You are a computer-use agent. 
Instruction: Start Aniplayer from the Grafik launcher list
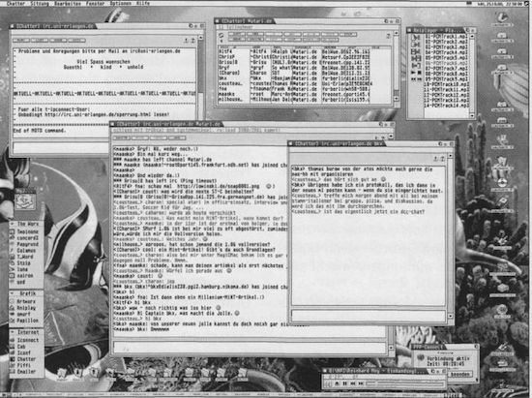click(x=26, y=308)
